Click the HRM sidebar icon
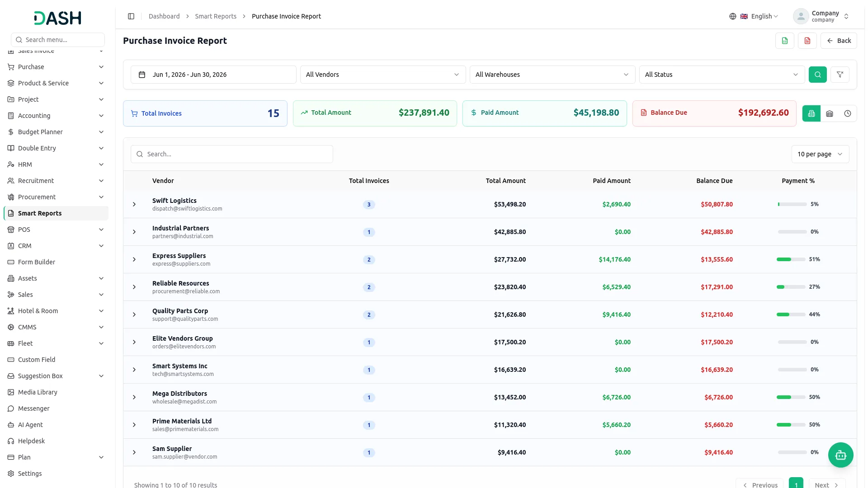868x488 pixels. point(11,164)
